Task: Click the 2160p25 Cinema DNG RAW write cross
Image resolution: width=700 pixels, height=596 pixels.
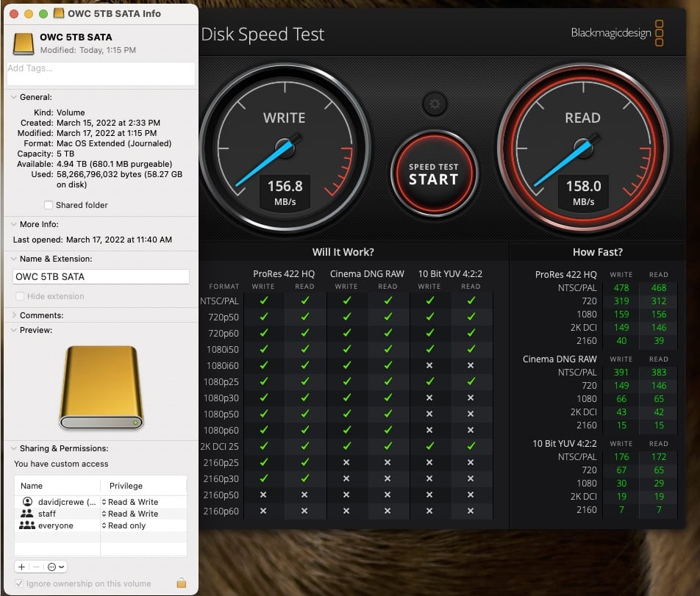Action: [x=346, y=462]
